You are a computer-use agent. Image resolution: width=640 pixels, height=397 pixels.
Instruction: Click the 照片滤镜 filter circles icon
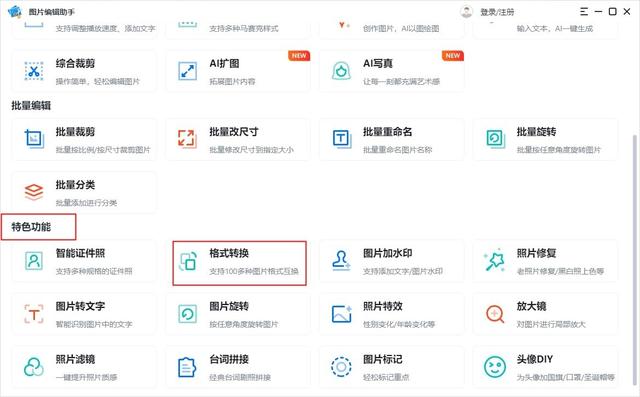(34, 366)
